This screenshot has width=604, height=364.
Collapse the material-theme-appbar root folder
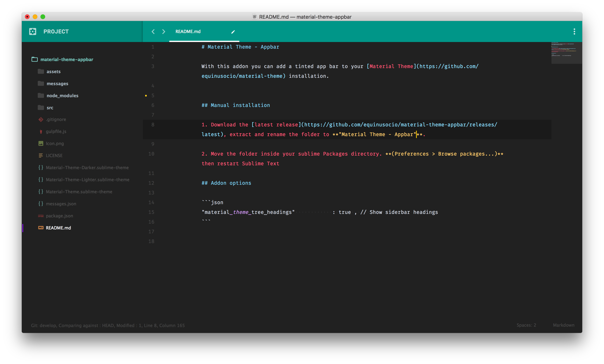tap(67, 59)
